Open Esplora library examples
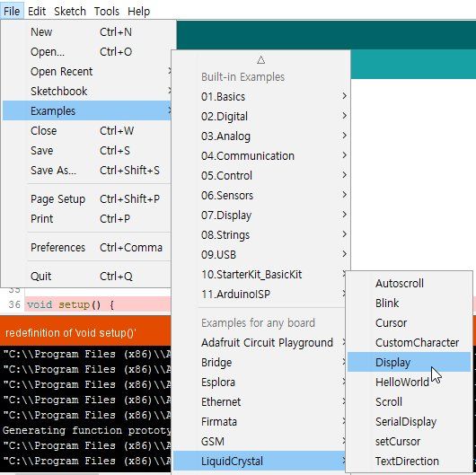Viewport: 476px width, 475px height. pyautogui.click(x=260, y=382)
